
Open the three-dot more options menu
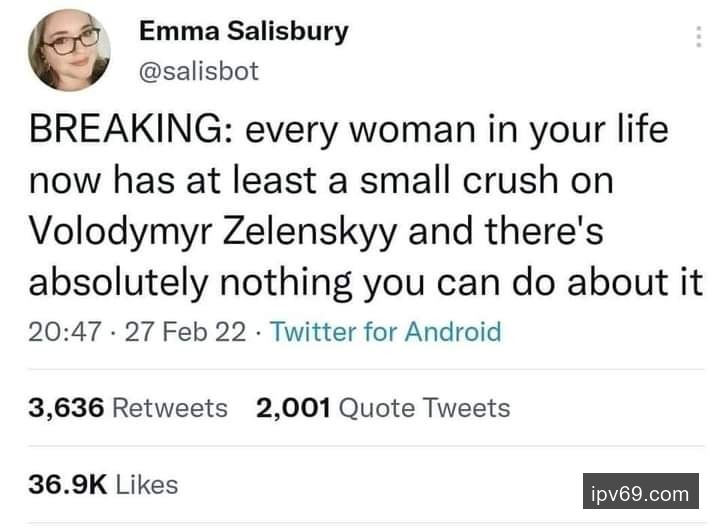click(x=697, y=36)
